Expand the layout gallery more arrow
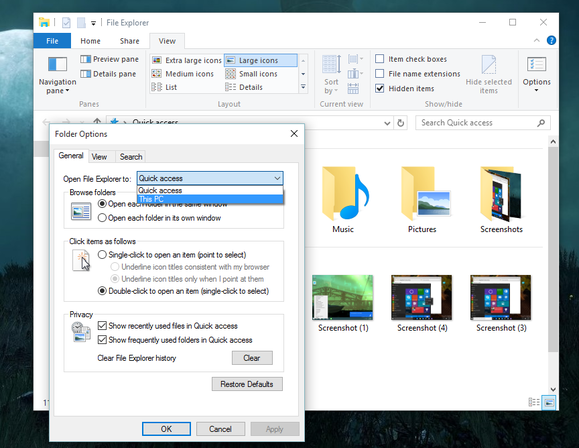This screenshot has height=448, width=579. (303, 87)
